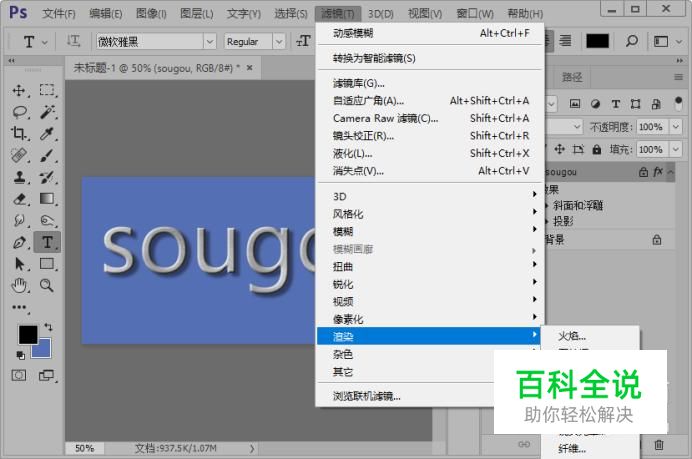Viewport: 692px width, 459px height.
Task: Select the Rectangle shape tool
Action: pos(47,264)
